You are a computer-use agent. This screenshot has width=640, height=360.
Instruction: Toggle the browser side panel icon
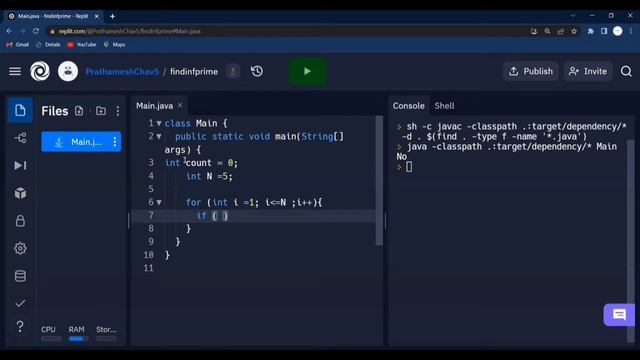[604, 31]
